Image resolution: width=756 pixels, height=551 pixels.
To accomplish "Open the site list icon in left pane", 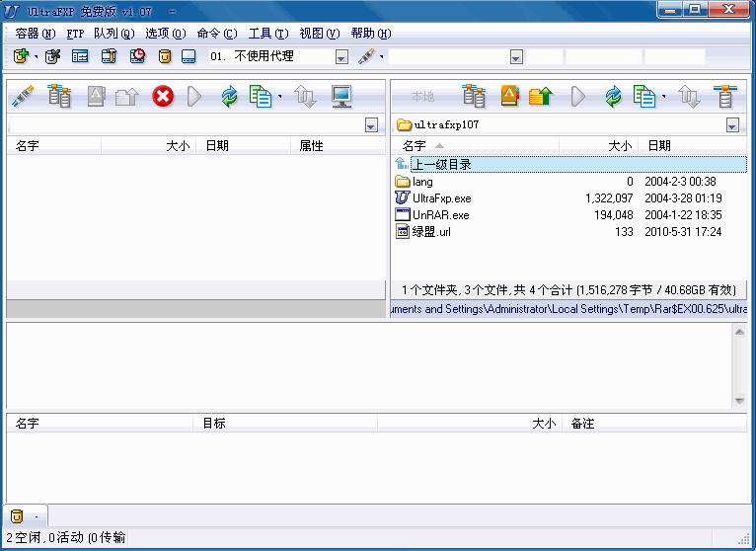I will (60, 96).
